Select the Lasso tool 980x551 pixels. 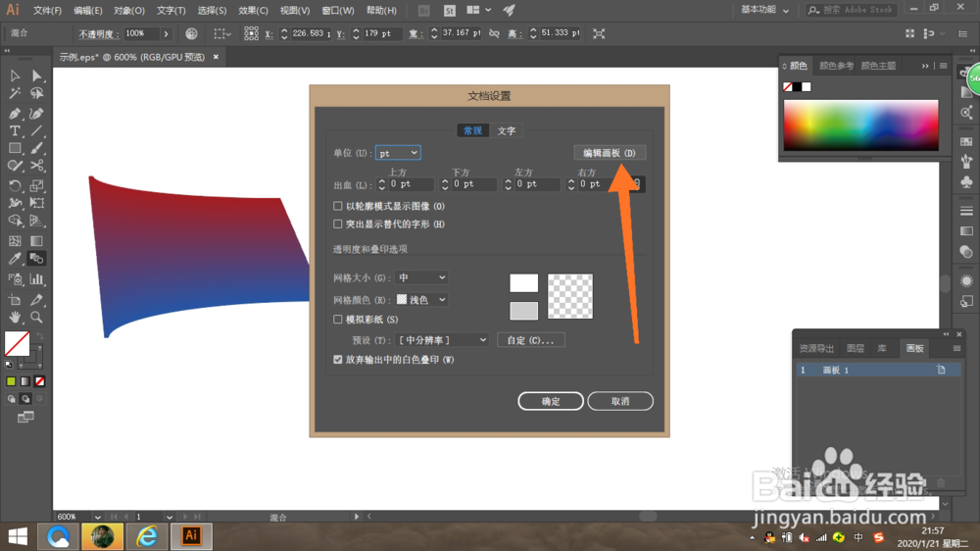point(37,93)
